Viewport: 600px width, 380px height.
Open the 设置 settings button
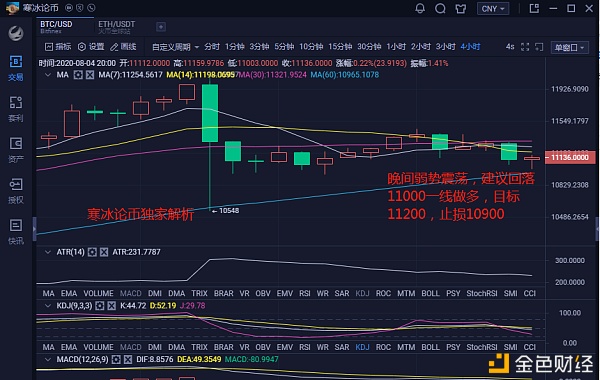91,47
